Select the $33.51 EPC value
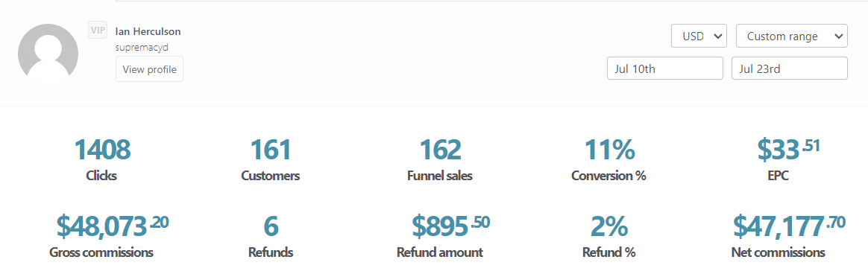Screen dimensions: 868x277 [789, 149]
